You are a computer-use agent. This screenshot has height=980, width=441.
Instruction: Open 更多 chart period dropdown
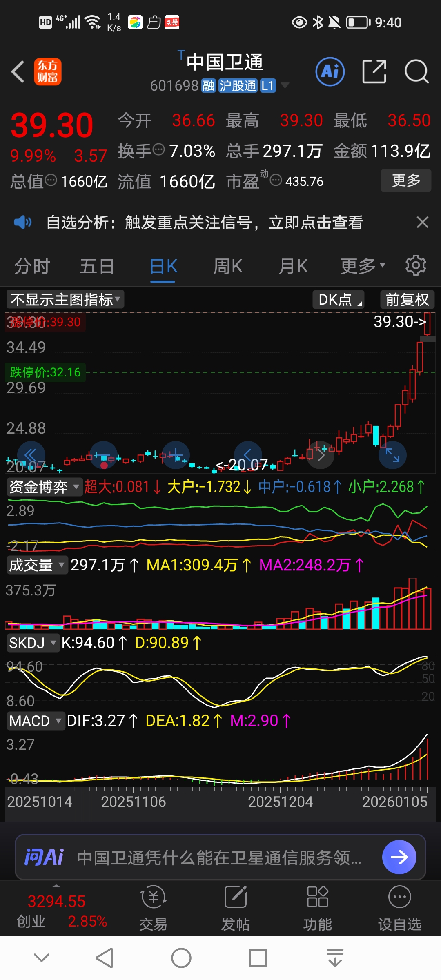tap(363, 266)
